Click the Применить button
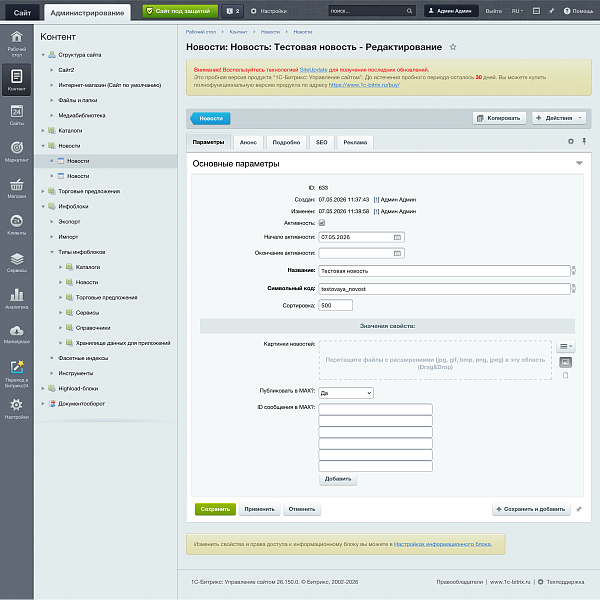The height and width of the screenshot is (600, 600). (259, 509)
